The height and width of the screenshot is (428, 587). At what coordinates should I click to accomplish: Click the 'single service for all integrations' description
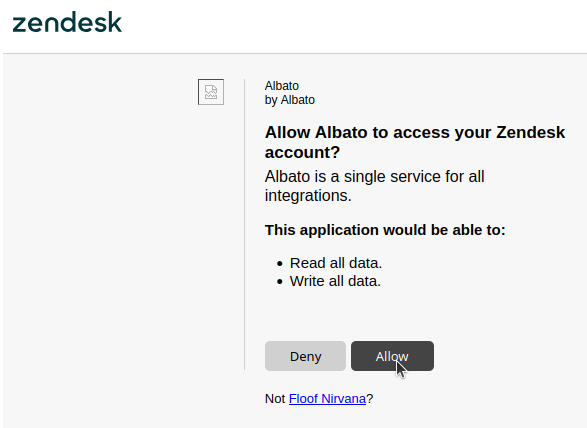(x=374, y=186)
